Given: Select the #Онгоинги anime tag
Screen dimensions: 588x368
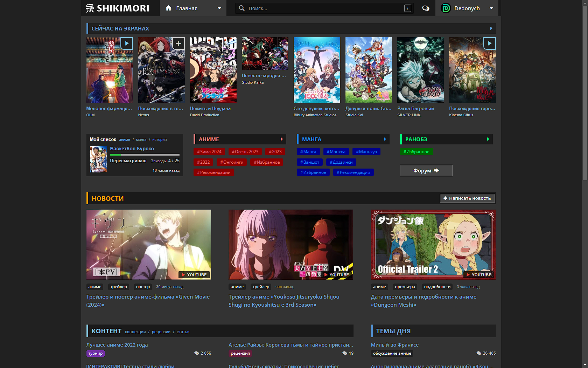Looking at the screenshot, I should tap(232, 162).
